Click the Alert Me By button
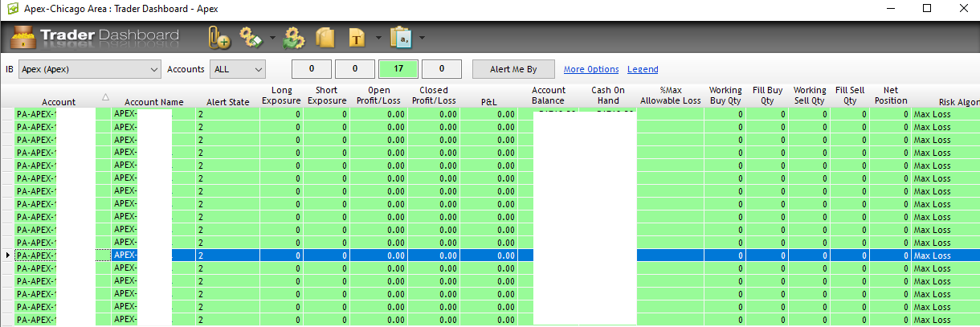Image resolution: width=980 pixels, height=327 pixels. click(513, 69)
